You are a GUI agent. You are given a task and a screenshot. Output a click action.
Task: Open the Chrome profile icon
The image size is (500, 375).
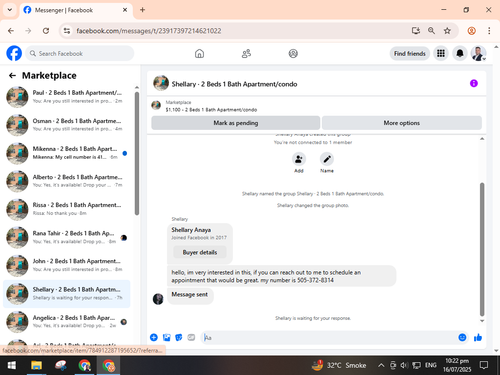471,31
